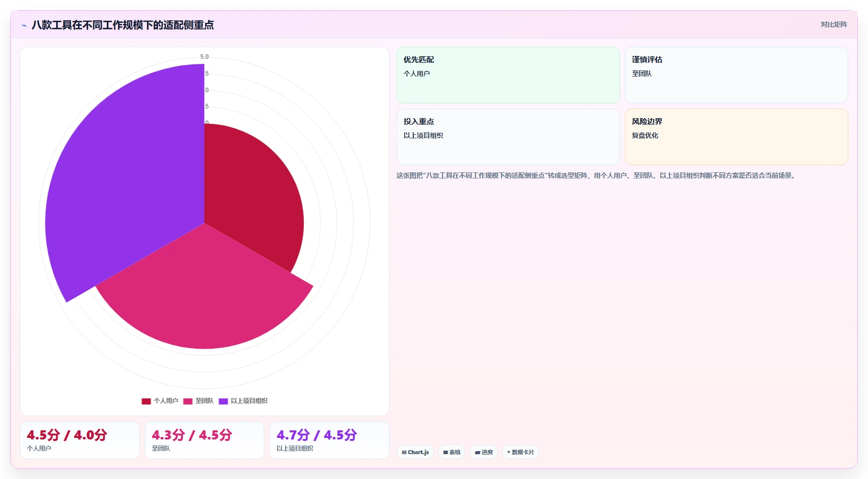Click the description paragraph starting 这张图把
This screenshot has height=479, width=868.
pyautogui.click(x=597, y=175)
